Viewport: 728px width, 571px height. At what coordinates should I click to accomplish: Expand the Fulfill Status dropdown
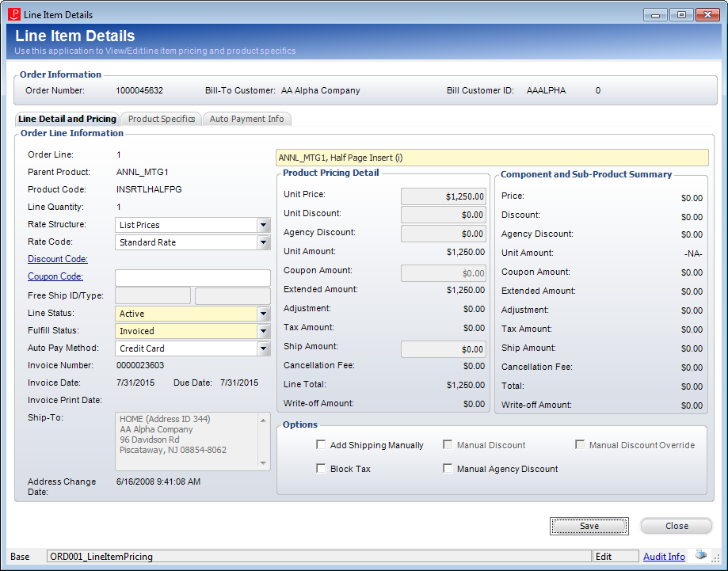tap(263, 332)
